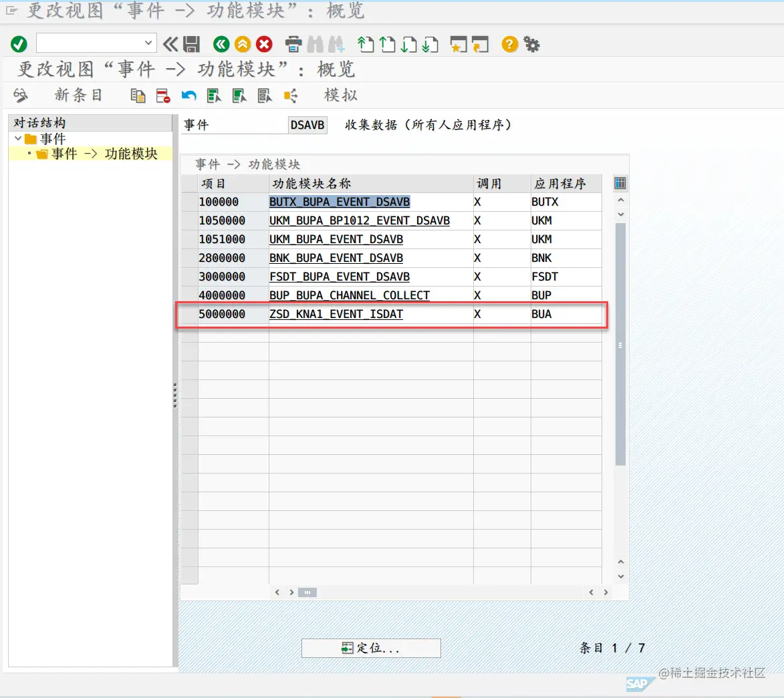Open Customize Local Layout gear icon
The height and width of the screenshot is (698, 784).
click(x=531, y=45)
